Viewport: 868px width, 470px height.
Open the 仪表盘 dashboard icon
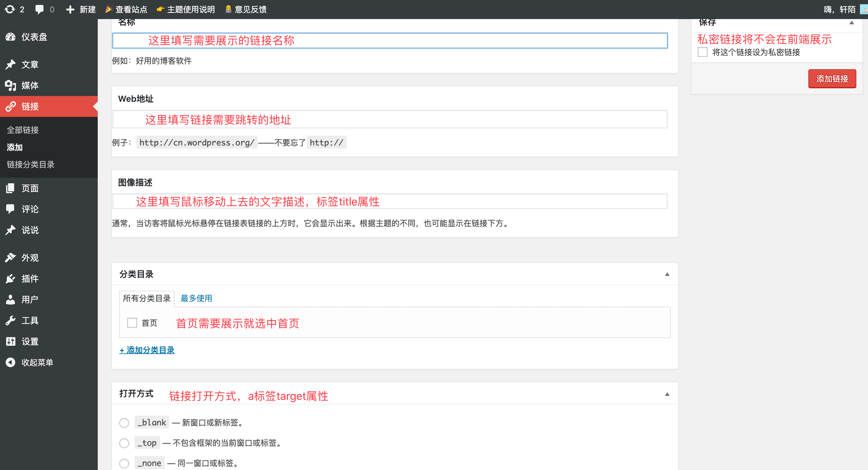(x=10, y=37)
